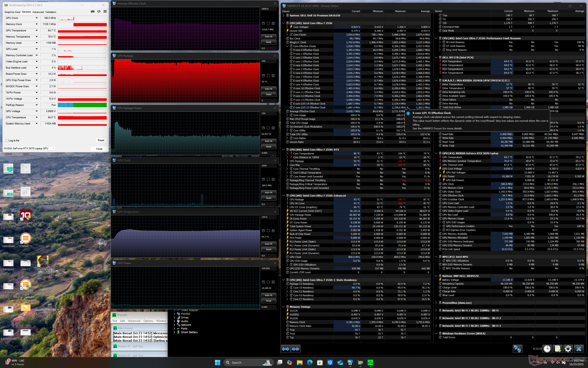Click the GPU-Z screenshot camera icon
Screen dimensions: 588x368
pyautogui.click(x=92, y=12)
